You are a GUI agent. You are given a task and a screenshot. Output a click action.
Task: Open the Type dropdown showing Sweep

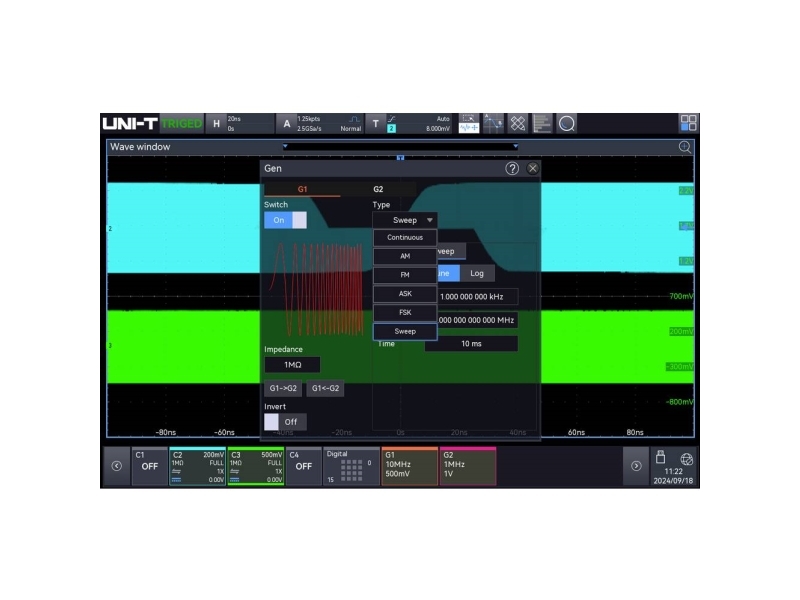[405, 220]
